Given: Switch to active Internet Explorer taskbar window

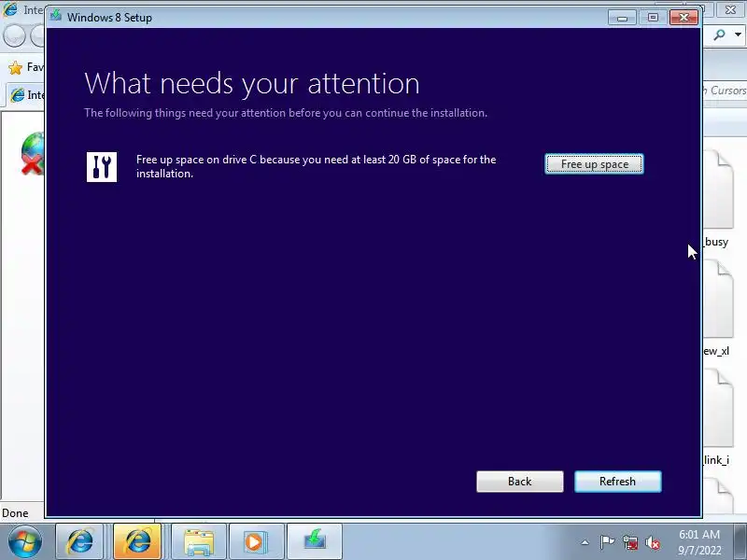Looking at the screenshot, I should (x=137, y=541).
